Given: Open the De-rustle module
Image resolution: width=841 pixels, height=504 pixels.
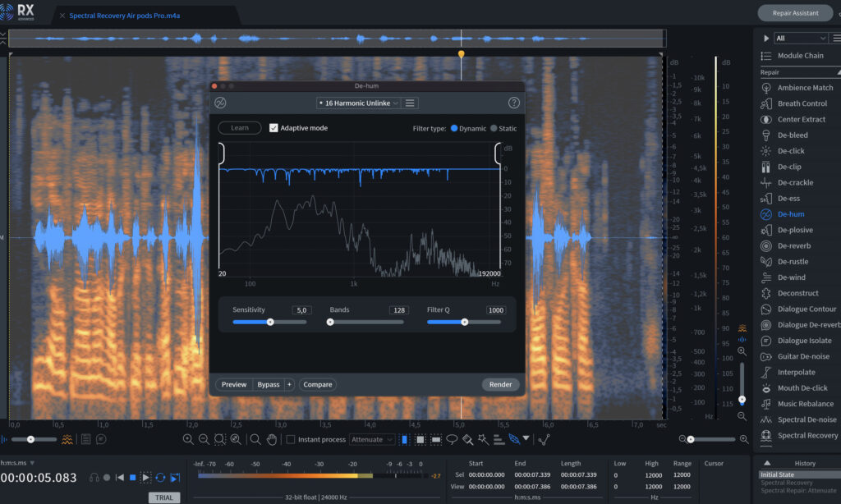Looking at the screenshot, I should click(784, 262).
